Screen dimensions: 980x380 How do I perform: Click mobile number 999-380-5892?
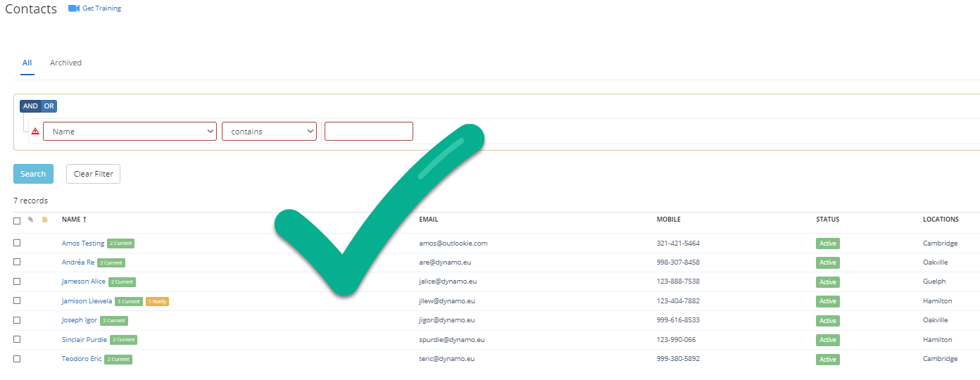pyautogui.click(x=678, y=359)
